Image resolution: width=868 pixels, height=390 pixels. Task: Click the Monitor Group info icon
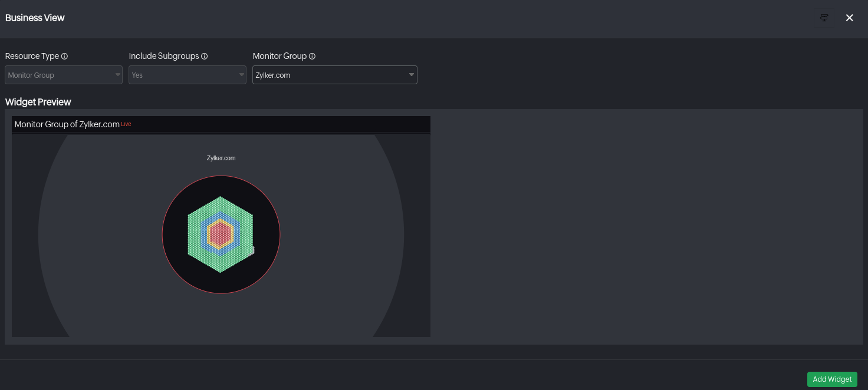(313, 57)
